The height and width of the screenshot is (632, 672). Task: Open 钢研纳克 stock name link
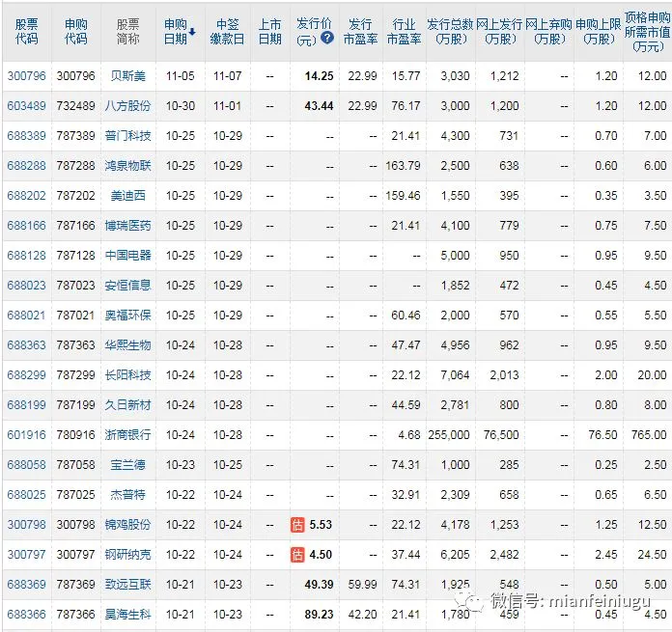point(127,555)
